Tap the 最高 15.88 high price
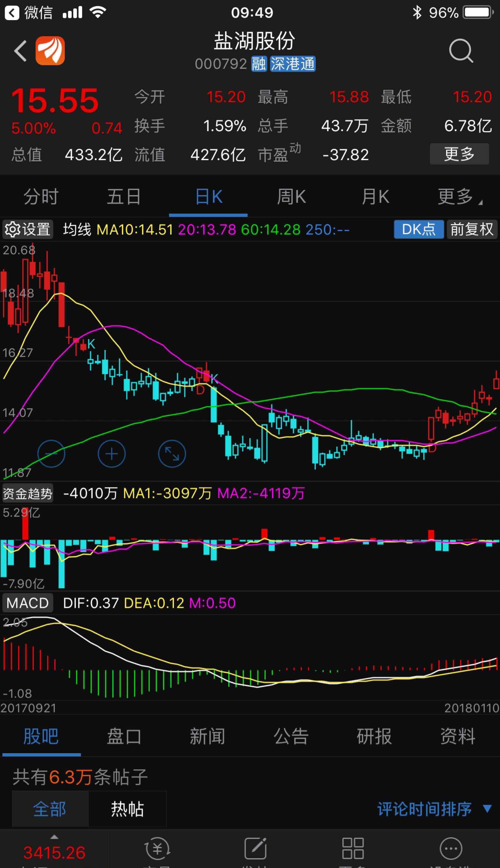 [x=313, y=97]
